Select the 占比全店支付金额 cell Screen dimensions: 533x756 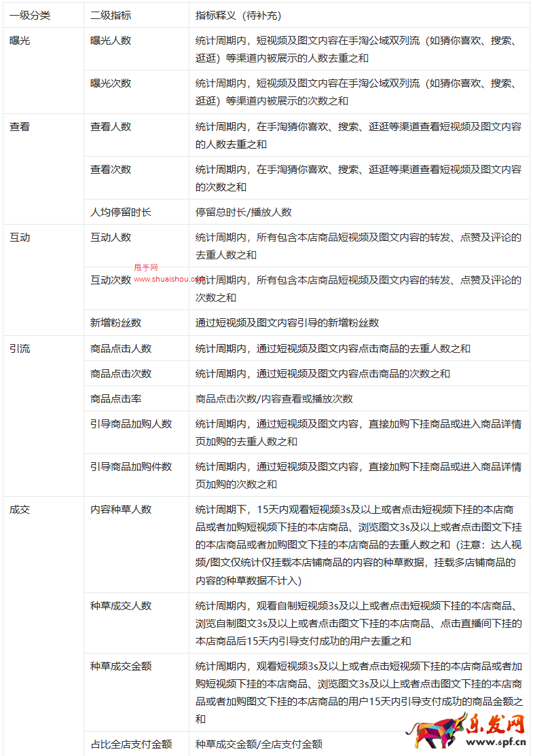(136, 744)
